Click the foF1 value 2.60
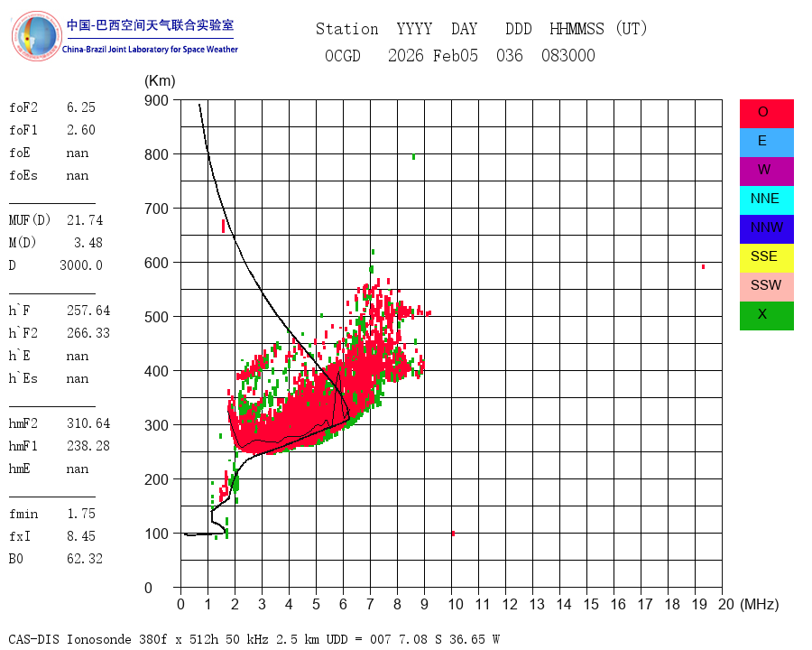 (81, 130)
